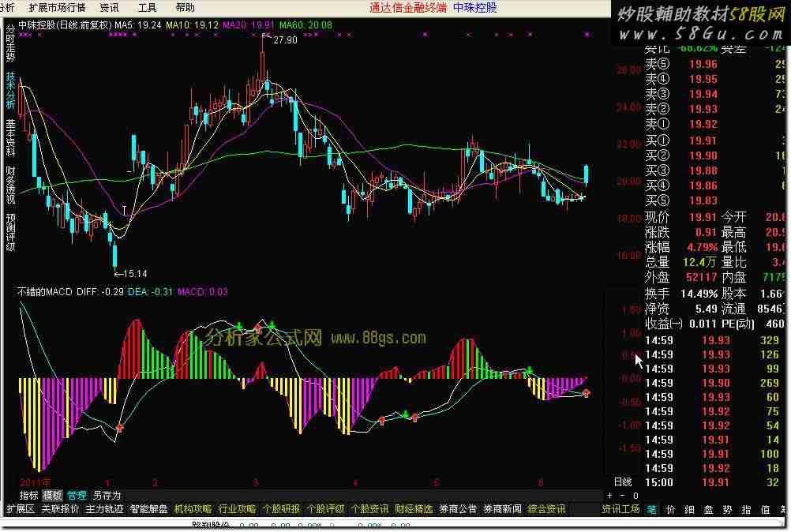Open the 工具 menu
The height and width of the screenshot is (532, 791).
pyautogui.click(x=148, y=8)
